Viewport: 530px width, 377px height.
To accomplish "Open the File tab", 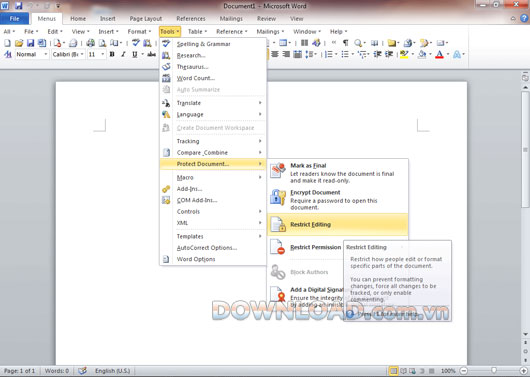I will point(14,19).
